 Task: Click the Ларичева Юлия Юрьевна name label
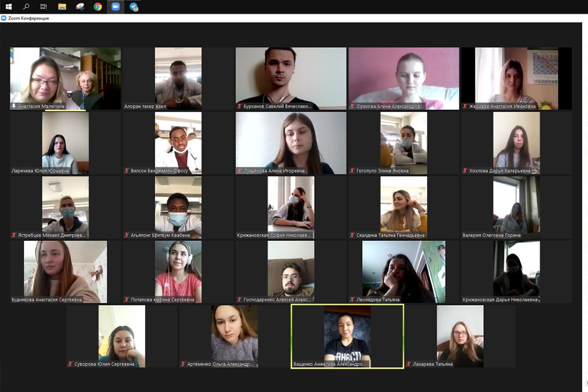pyautogui.click(x=41, y=171)
